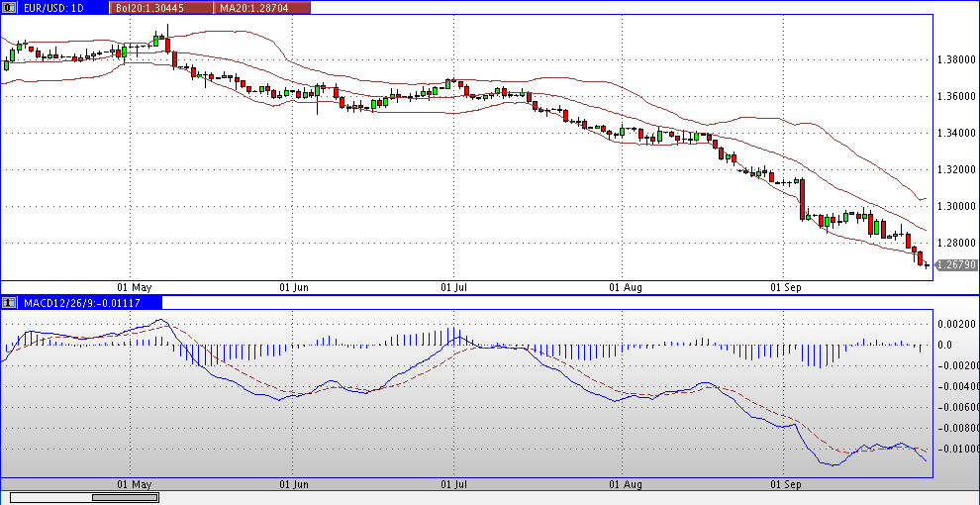The height and width of the screenshot is (505, 980).
Task: Click 01 May on price chart date axis
Action: pyautogui.click(x=135, y=288)
